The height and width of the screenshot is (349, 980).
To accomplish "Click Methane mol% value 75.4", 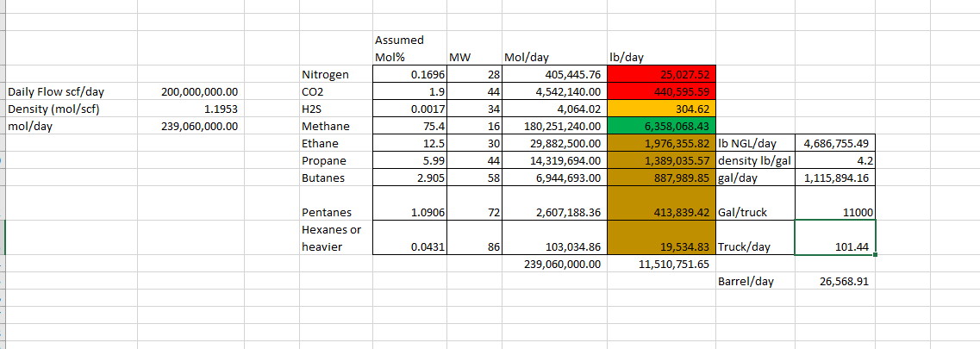I will (410, 126).
